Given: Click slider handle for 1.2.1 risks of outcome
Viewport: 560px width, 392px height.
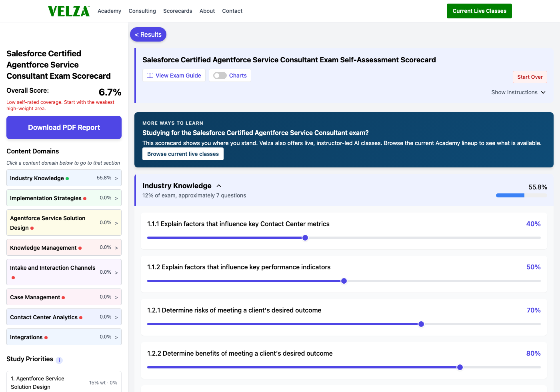Looking at the screenshot, I should [x=421, y=324].
